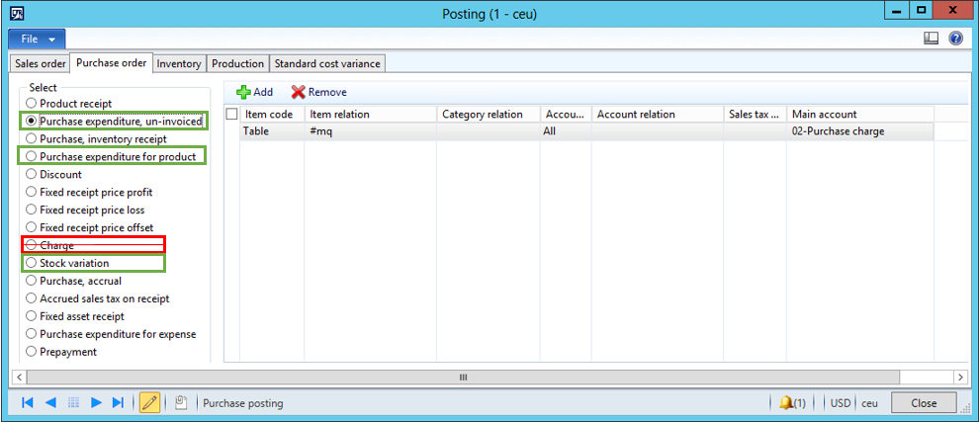
Task: Click the document handling attachment icon
Action: 180,402
